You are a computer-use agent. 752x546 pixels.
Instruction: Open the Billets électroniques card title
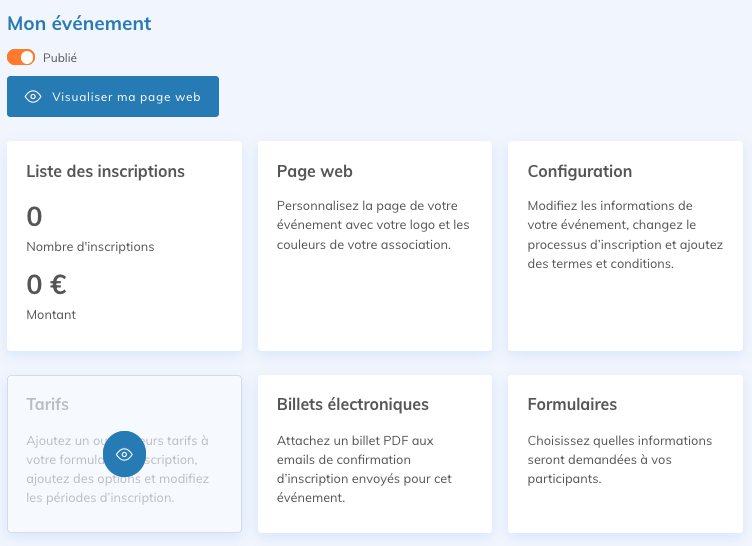click(x=352, y=404)
